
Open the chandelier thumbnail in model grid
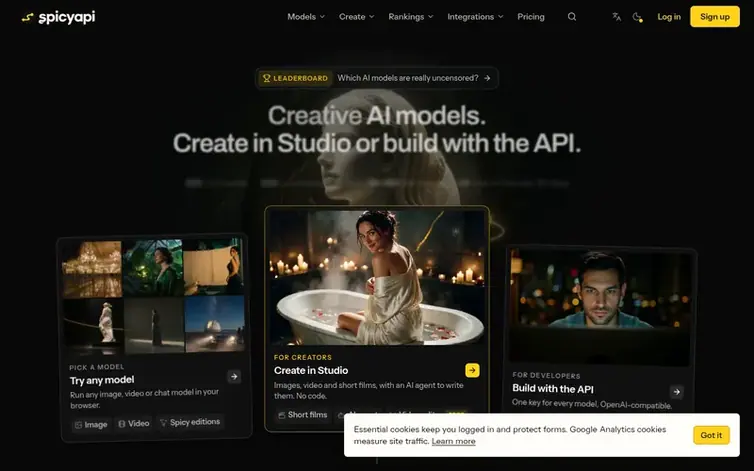pyautogui.click(x=92, y=269)
